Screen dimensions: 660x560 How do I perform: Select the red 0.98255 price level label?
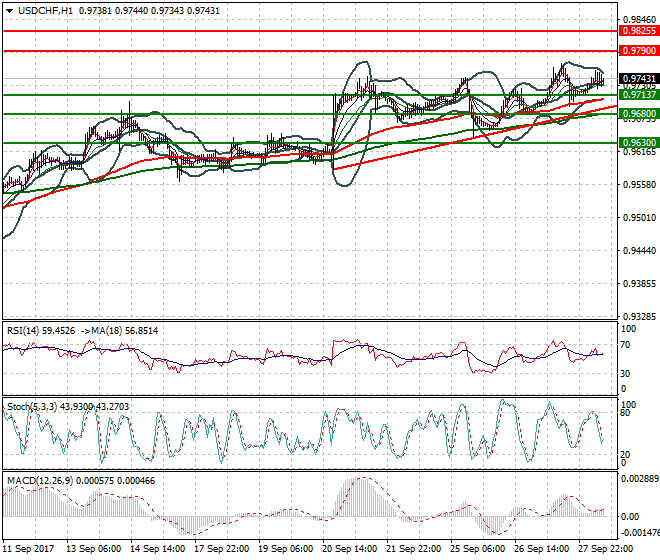pyautogui.click(x=639, y=31)
